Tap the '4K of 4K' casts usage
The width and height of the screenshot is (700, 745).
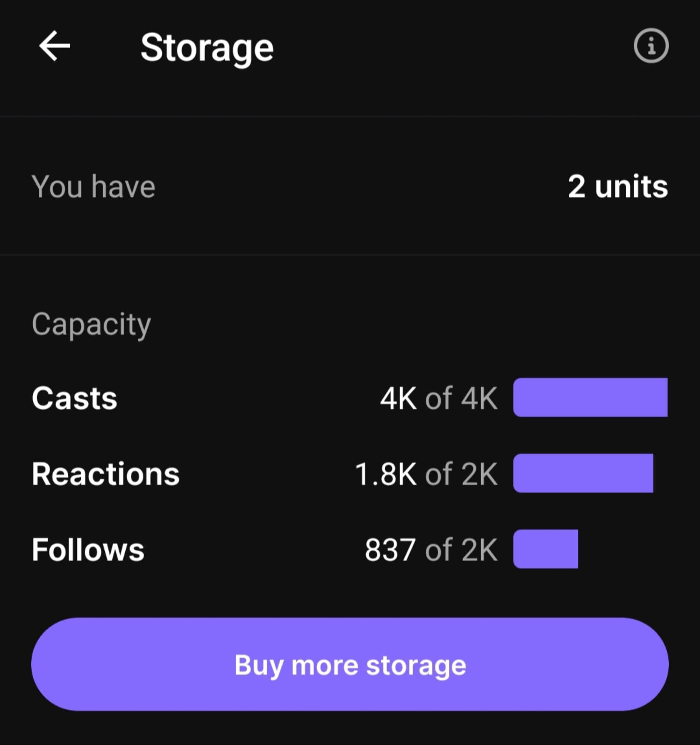[x=439, y=398]
